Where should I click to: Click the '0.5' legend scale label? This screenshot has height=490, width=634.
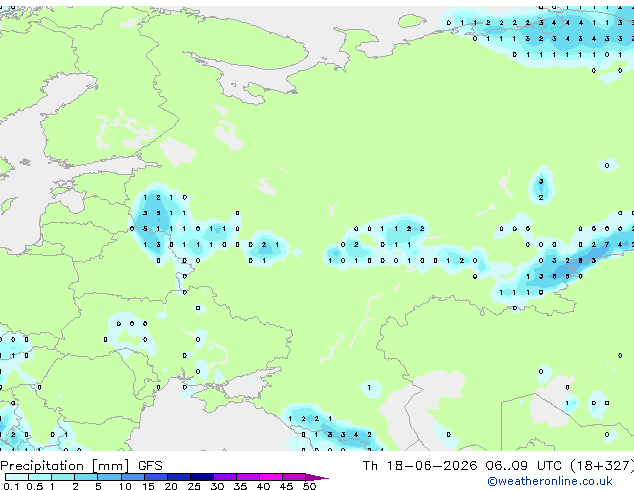[x=35, y=486]
